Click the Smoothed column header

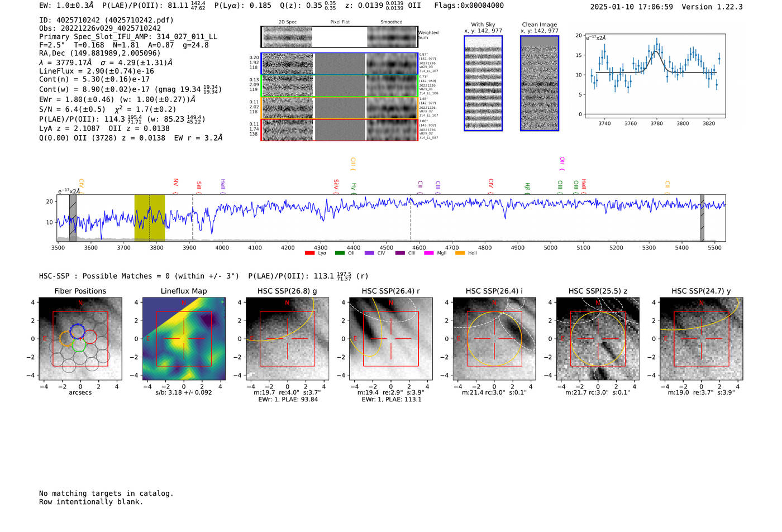pos(391,22)
